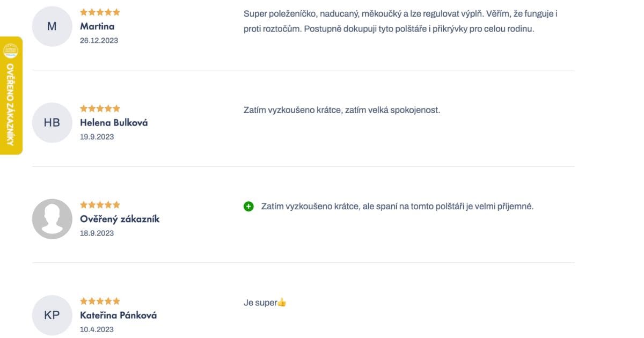Click the Ověřený zákazník label
The image size is (644, 338).
pyautogui.click(x=119, y=219)
